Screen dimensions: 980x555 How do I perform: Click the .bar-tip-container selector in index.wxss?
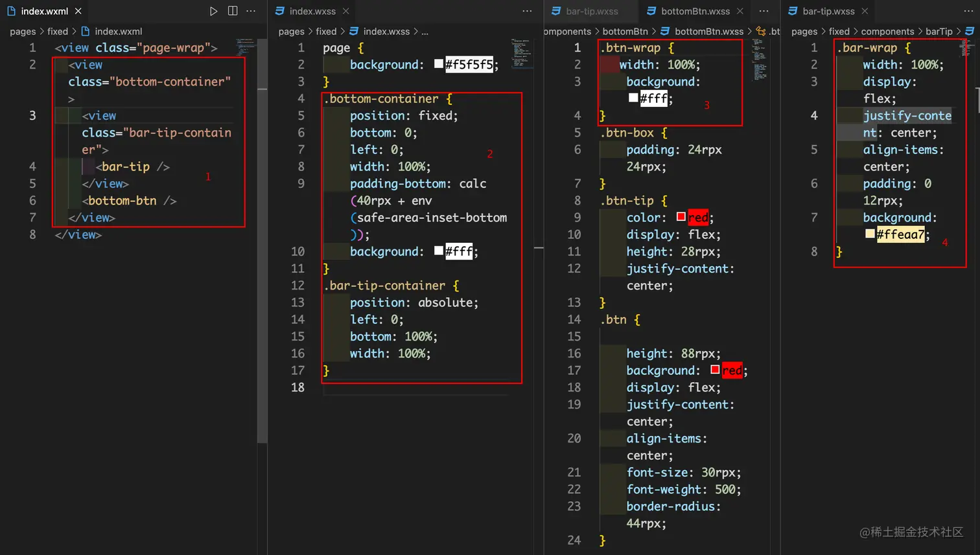[384, 286]
